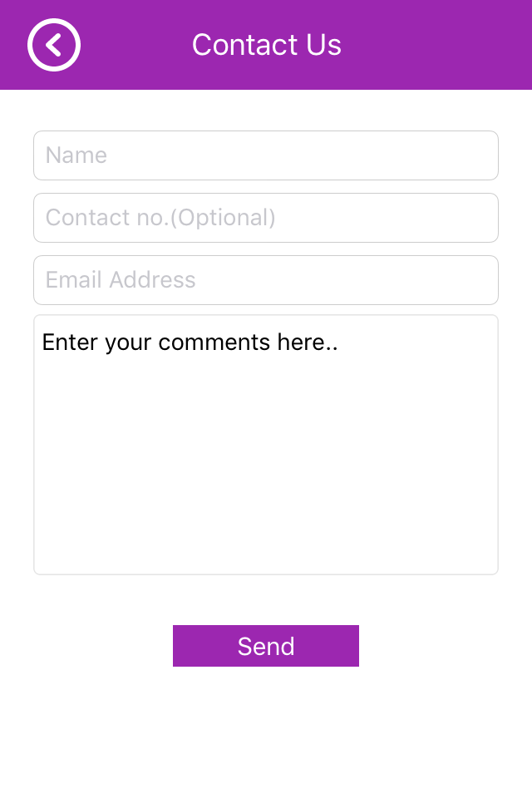Focus the Name input field
This screenshot has height=798, width=532.
pos(266,155)
